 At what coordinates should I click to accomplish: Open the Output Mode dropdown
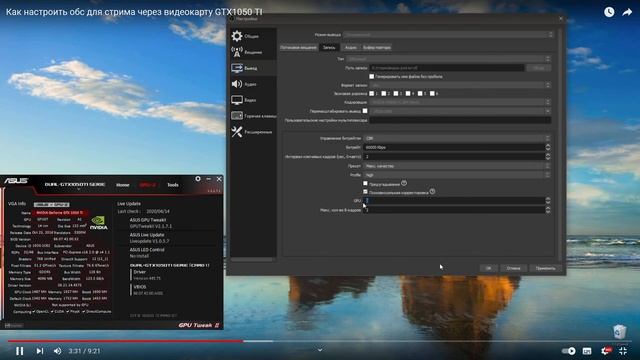(x=448, y=35)
